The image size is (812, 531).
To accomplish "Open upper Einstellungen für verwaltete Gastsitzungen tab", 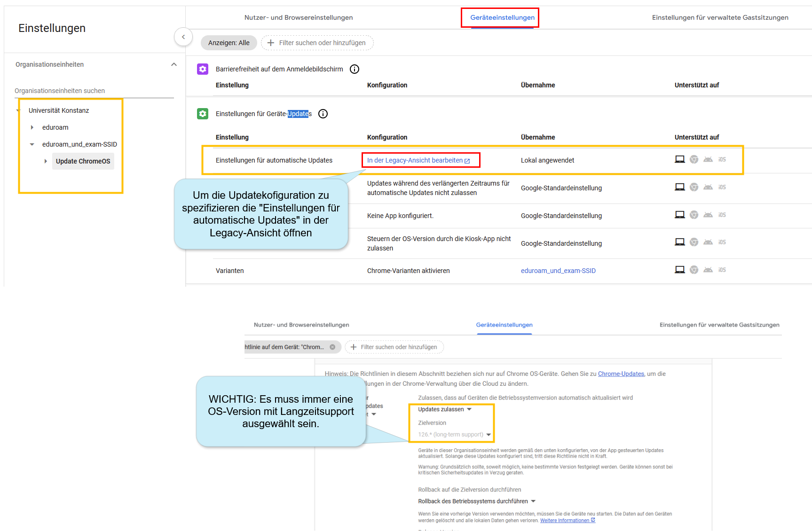I will point(720,17).
